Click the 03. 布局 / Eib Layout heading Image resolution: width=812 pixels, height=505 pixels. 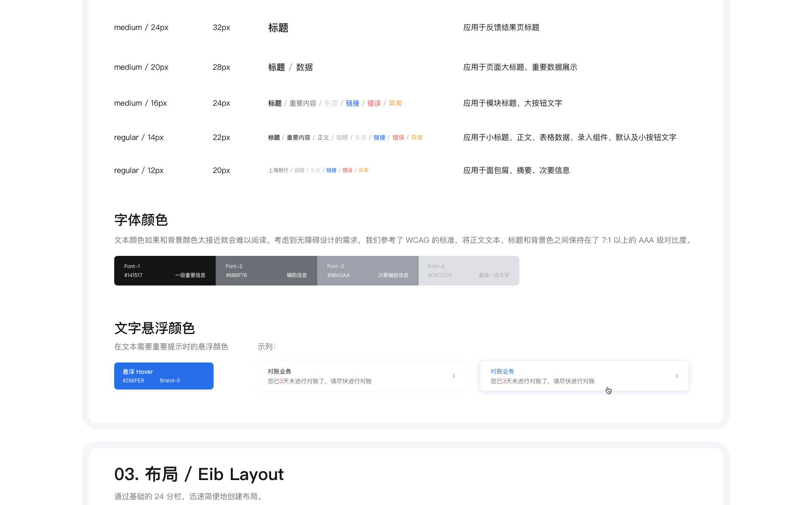click(199, 474)
